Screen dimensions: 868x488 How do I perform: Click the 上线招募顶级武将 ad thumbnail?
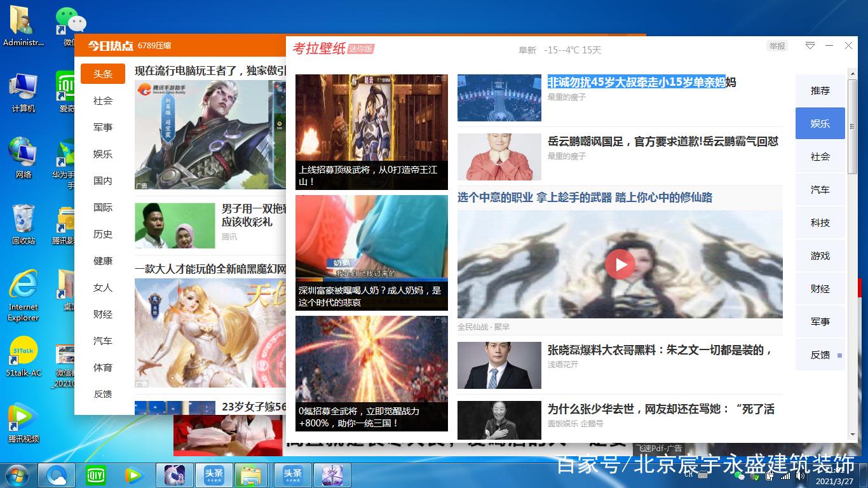(372, 132)
